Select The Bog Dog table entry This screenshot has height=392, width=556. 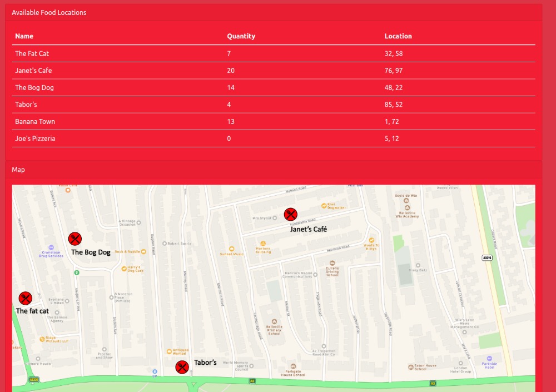[34, 88]
